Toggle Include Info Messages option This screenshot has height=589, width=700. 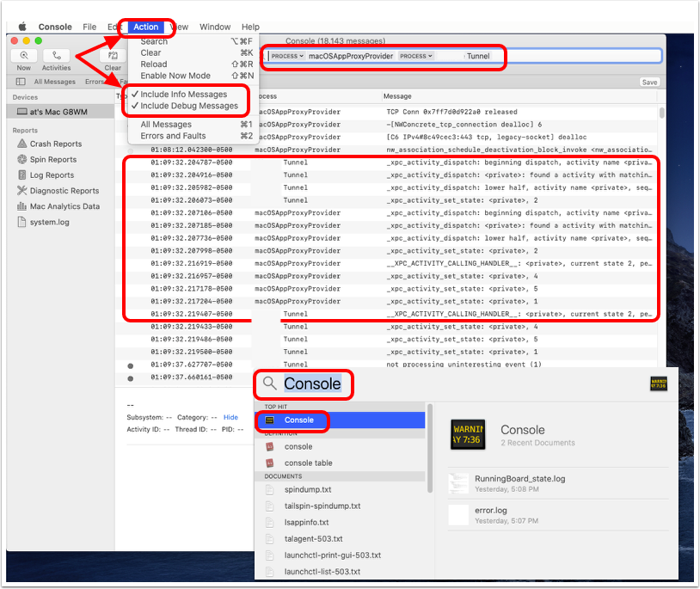183,95
